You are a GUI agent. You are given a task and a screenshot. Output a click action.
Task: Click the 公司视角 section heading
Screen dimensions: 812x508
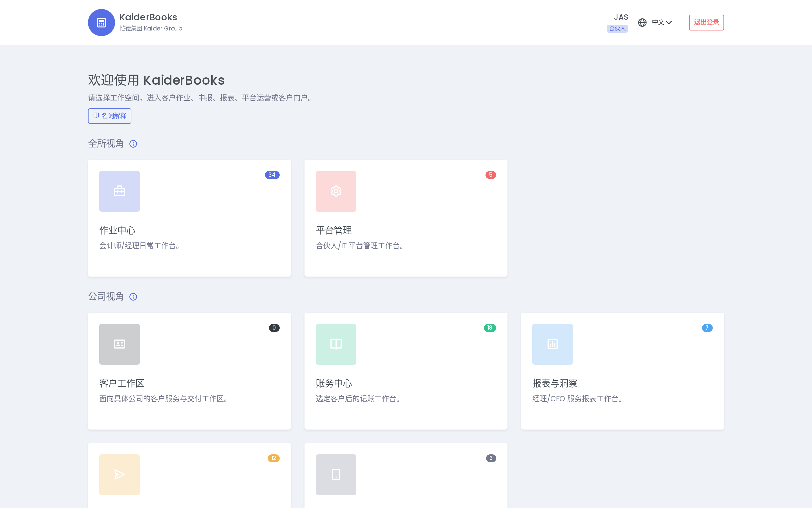click(x=106, y=296)
